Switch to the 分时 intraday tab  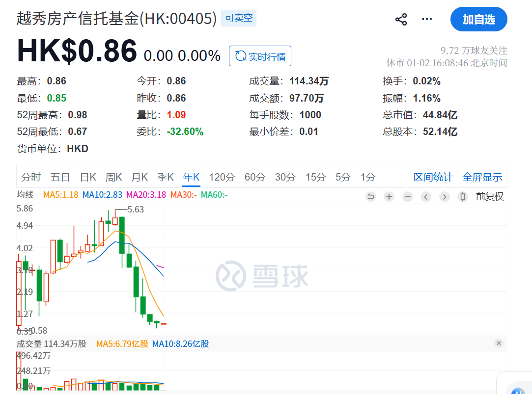[31, 177]
